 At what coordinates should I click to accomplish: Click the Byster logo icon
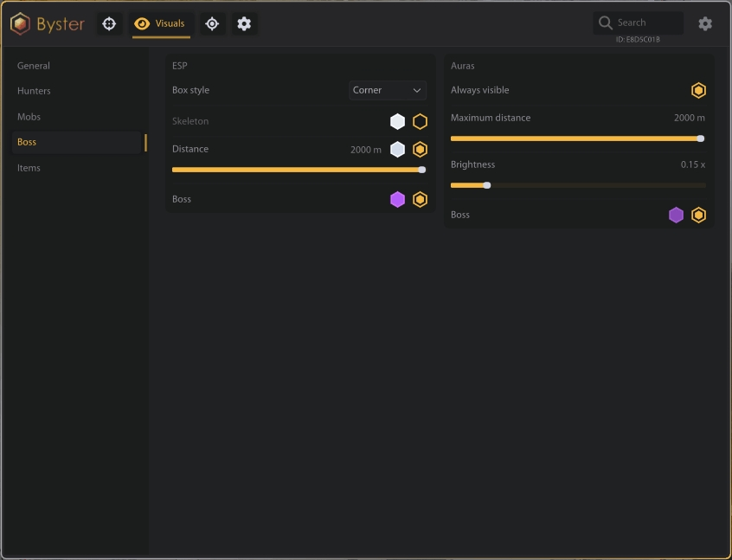20,23
